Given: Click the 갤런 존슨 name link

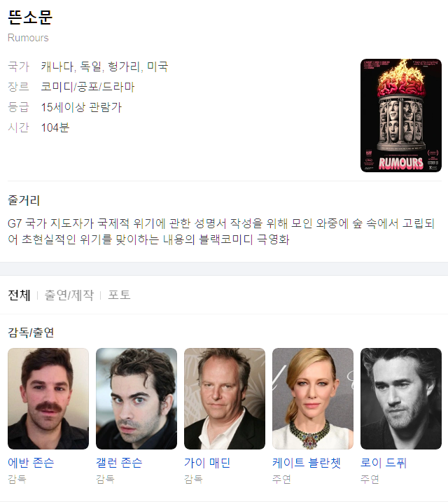Looking at the screenshot, I should click(119, 463).
